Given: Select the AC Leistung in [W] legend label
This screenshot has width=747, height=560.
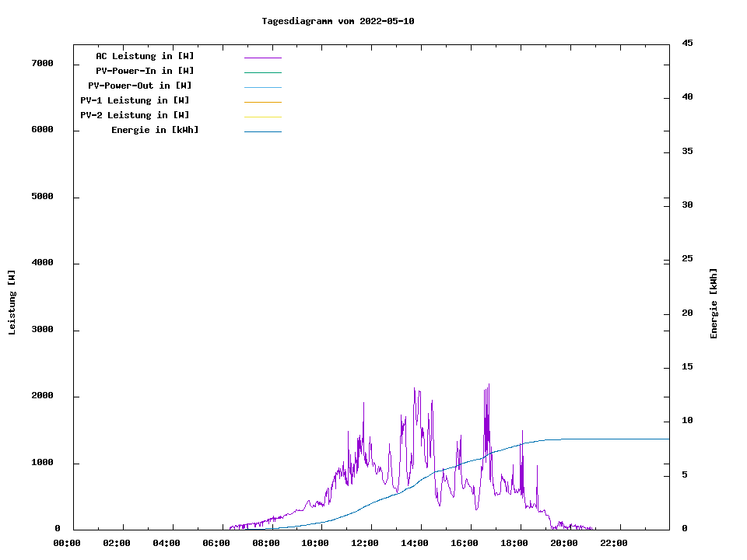Looking at the screenshot, I should point(145,56).
